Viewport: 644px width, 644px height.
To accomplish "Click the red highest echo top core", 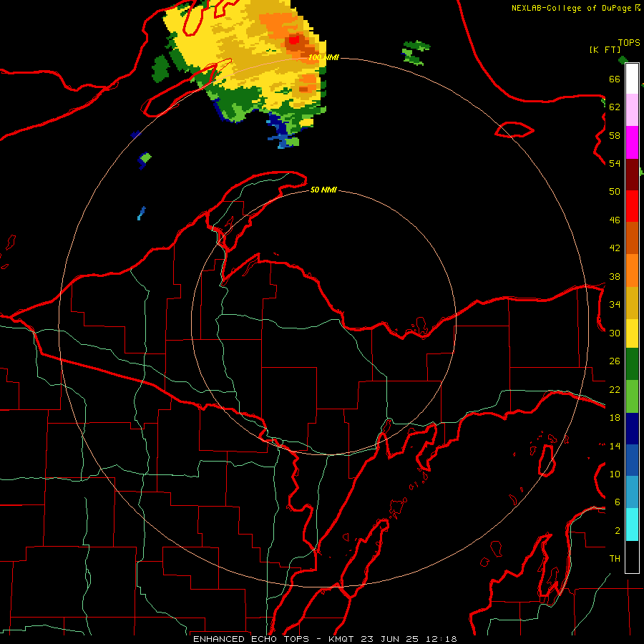I will (x=294, y=40).
